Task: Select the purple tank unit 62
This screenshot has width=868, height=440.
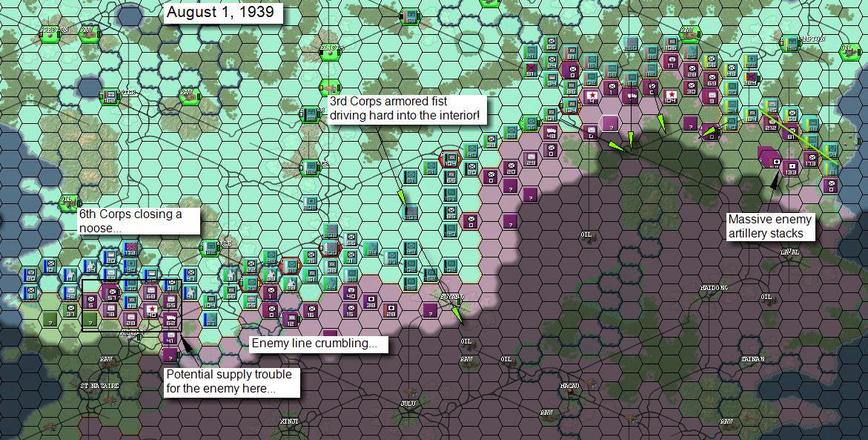Action: pyautogui.click(x=170, y=320)
